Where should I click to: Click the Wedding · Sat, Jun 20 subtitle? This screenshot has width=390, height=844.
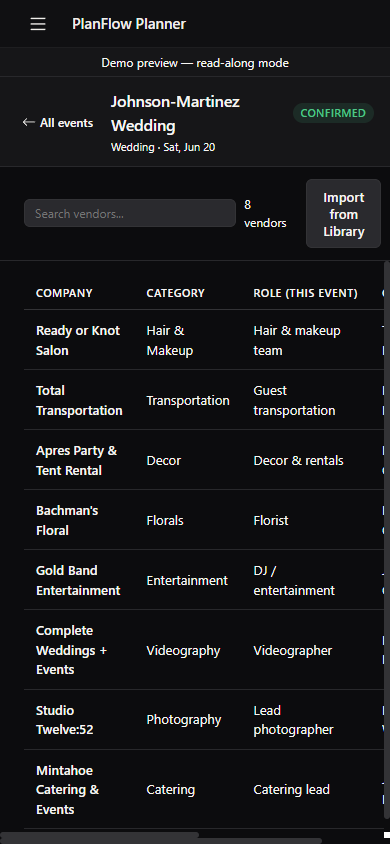[162, 147]
